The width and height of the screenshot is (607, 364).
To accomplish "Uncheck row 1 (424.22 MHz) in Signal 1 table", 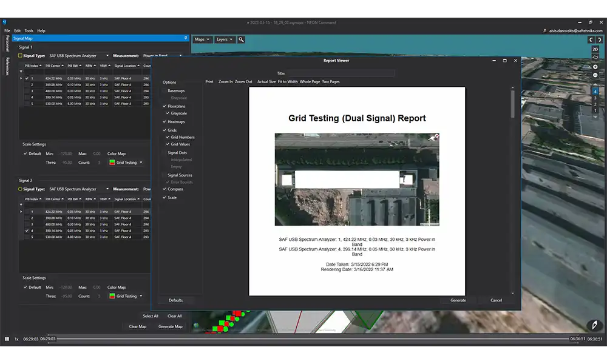I will (27, 78).
